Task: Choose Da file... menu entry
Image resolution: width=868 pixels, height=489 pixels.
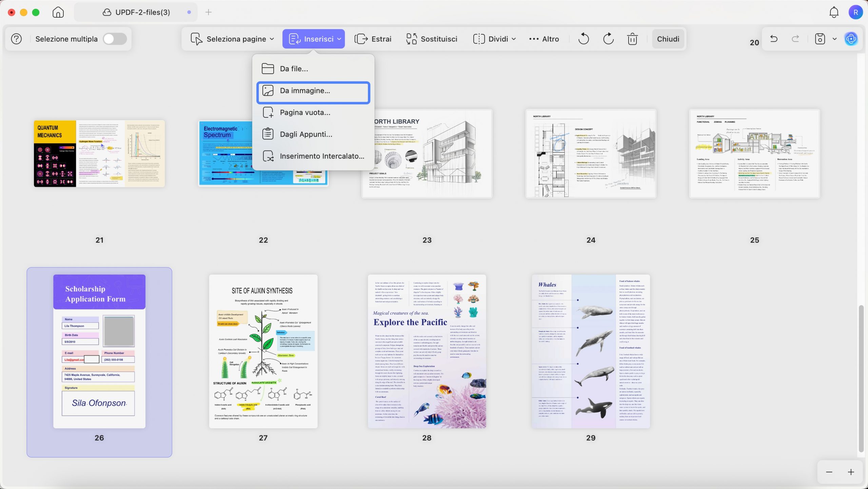Action: [313, 69]
